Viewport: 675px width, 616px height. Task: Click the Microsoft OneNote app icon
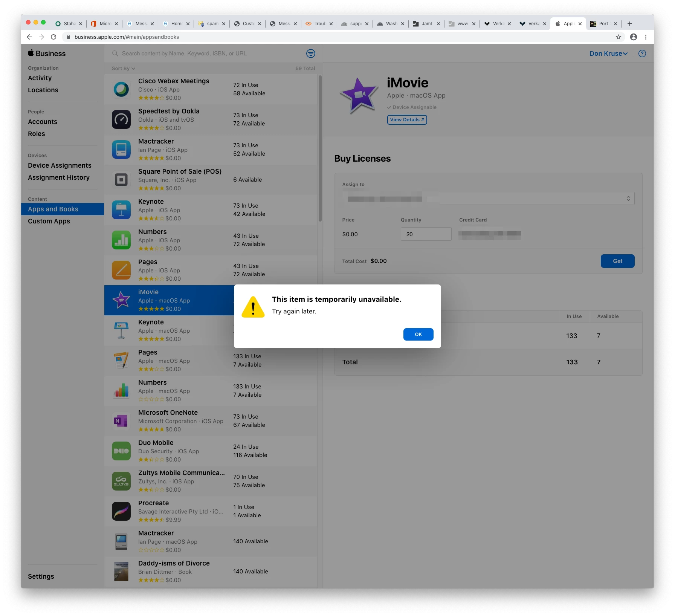(121, 421)
